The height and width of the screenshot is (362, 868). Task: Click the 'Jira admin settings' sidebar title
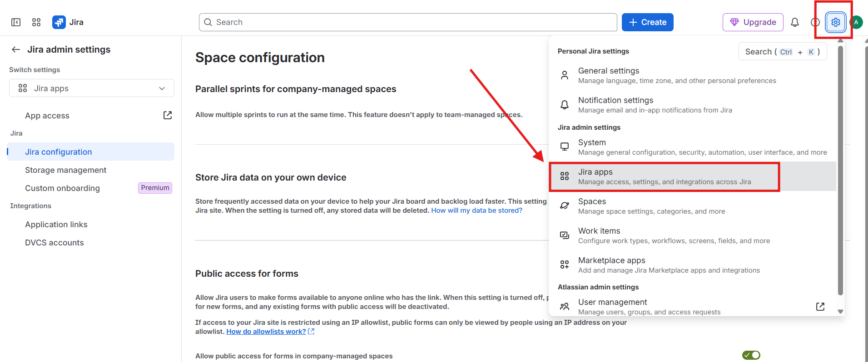coord(69,49)
